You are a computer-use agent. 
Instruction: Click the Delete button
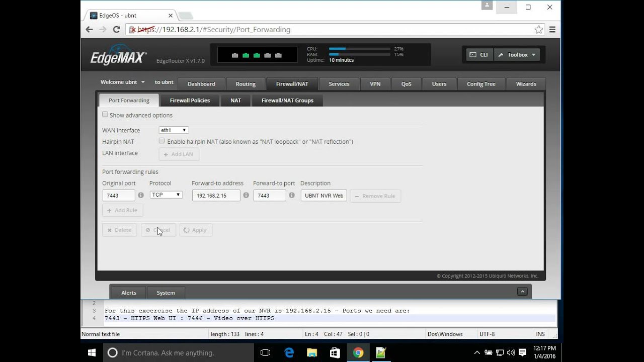(x=119, y=230)
